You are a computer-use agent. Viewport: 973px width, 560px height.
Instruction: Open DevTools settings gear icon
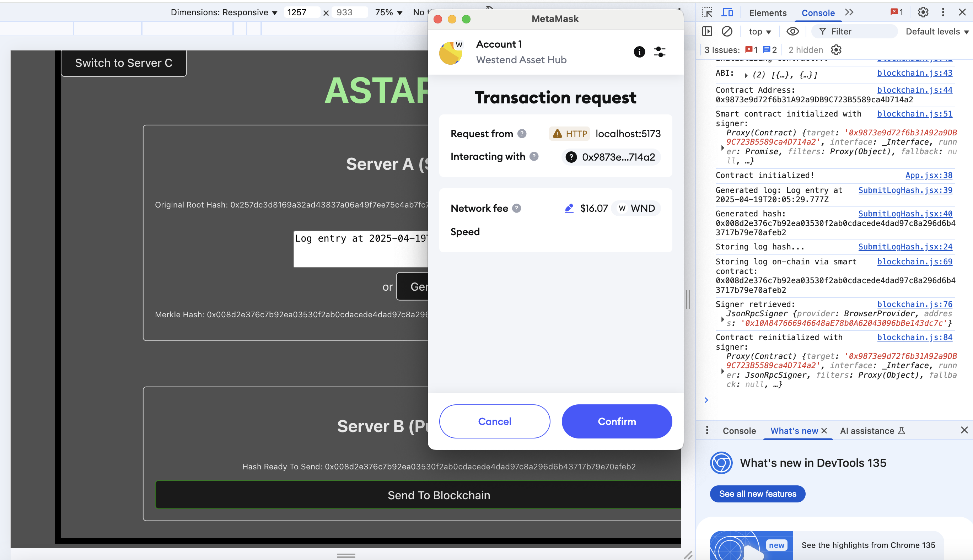pos(923,12)
